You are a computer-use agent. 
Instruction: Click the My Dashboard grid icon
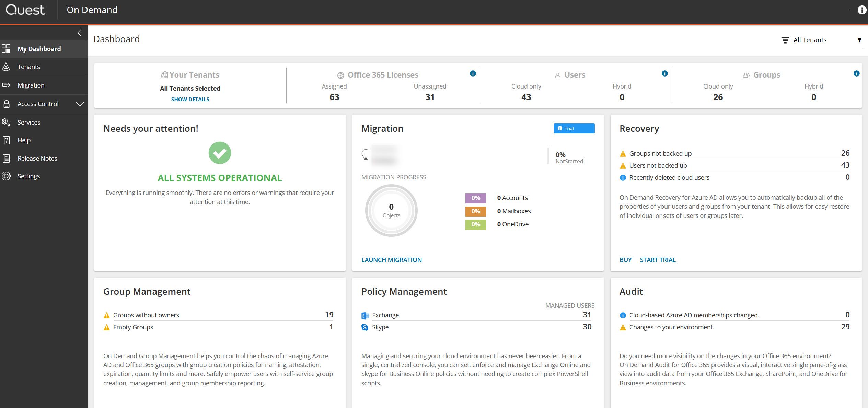[6, 49]
